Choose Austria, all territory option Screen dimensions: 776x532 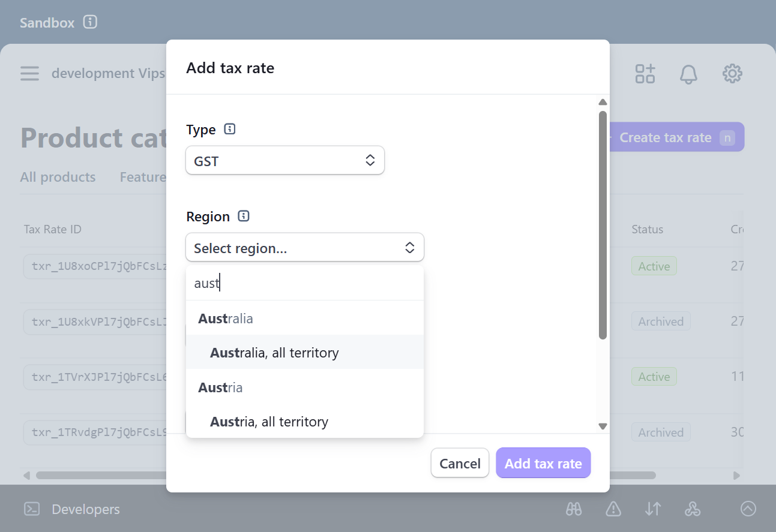click(305, 421)
